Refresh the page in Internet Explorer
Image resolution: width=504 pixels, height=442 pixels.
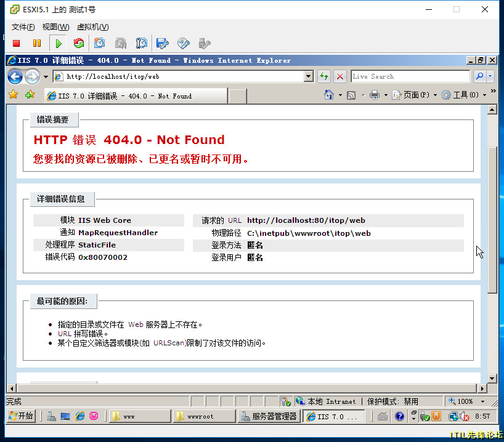324,76
